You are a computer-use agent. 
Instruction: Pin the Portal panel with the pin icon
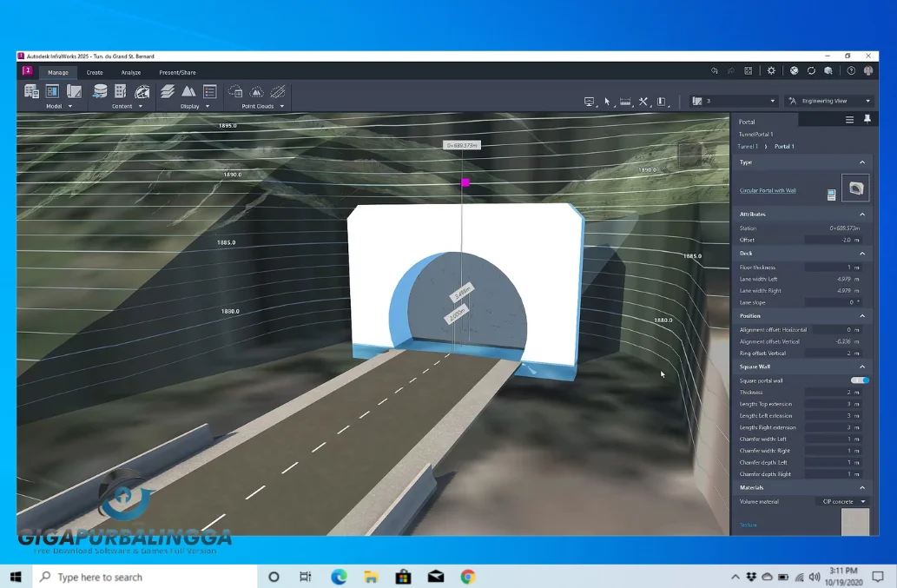[867, 120]
